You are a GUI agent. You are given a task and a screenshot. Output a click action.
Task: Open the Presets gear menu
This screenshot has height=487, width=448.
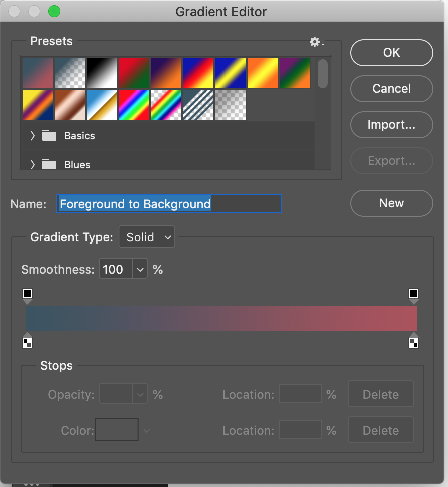pyautogui.click(x=317, y=42)
